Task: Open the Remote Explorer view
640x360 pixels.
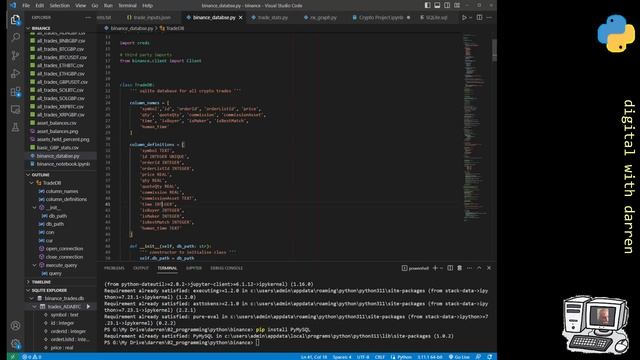Action: 15,109
